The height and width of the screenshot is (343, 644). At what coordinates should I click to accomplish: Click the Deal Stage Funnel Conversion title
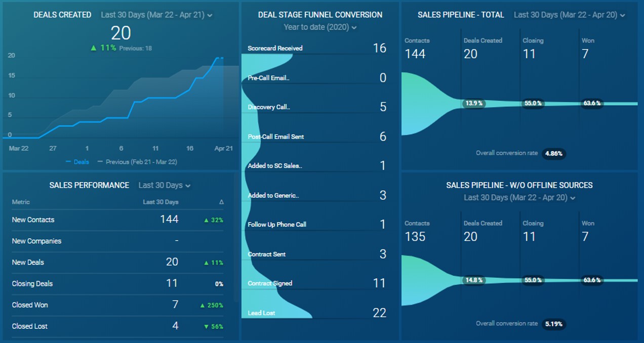(320, 15)
